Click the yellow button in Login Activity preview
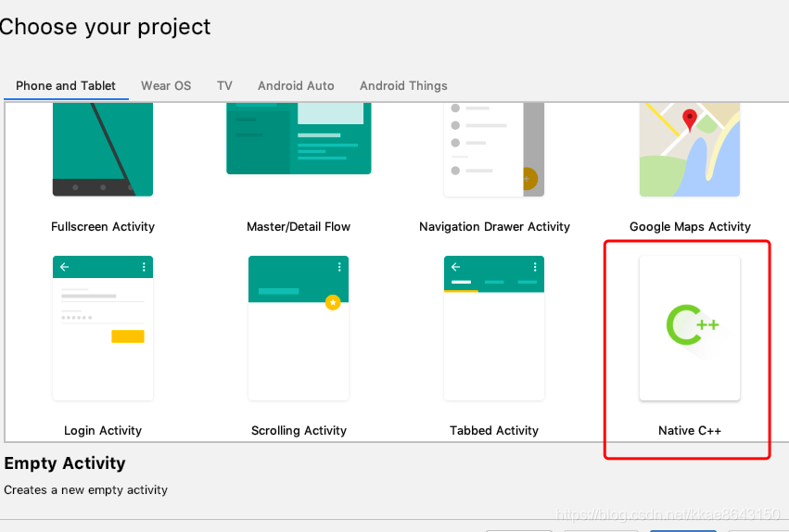The width and height of the screenshot is (789, 532). (128, 336)
